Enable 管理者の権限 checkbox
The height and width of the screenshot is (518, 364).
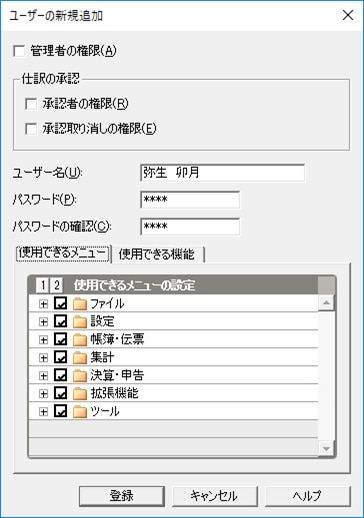coord(19,51)
